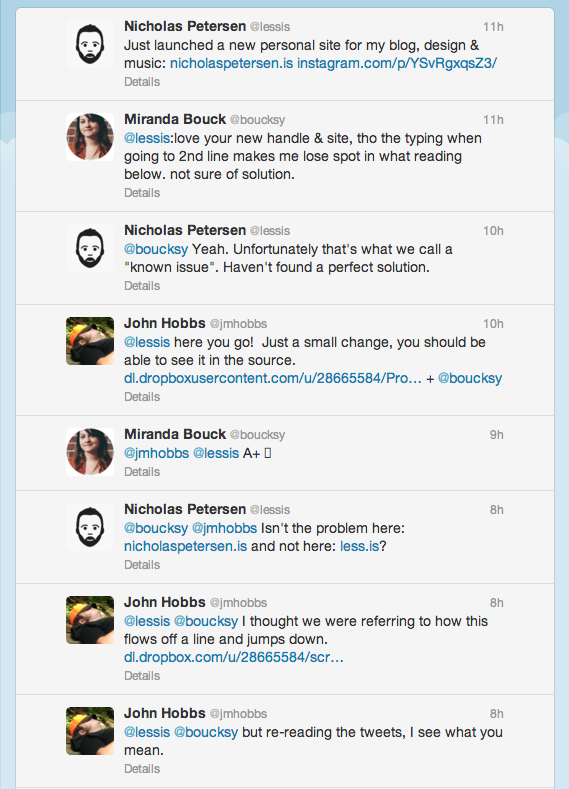Open the nicholaspetersen.is link in the first tweet
Screen dimensions: 569x789
(231, 63)
